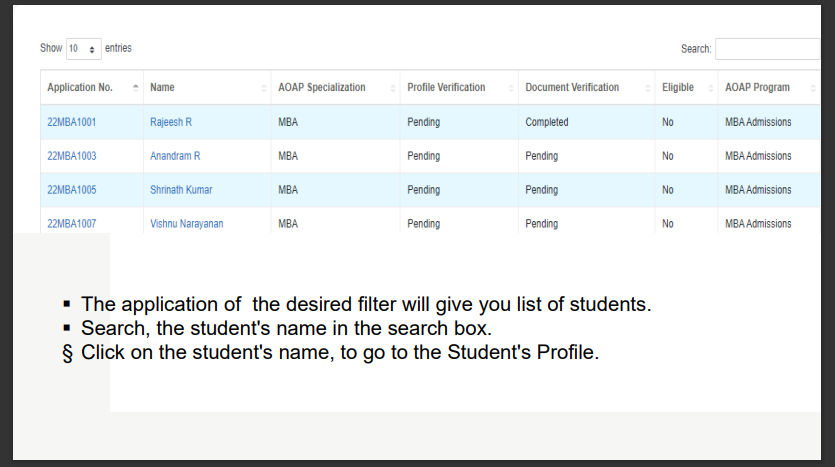Screen dimensions: 835x467
Task: Select Completed document status for Rajeesh R
Action: (x=547, y=122)
